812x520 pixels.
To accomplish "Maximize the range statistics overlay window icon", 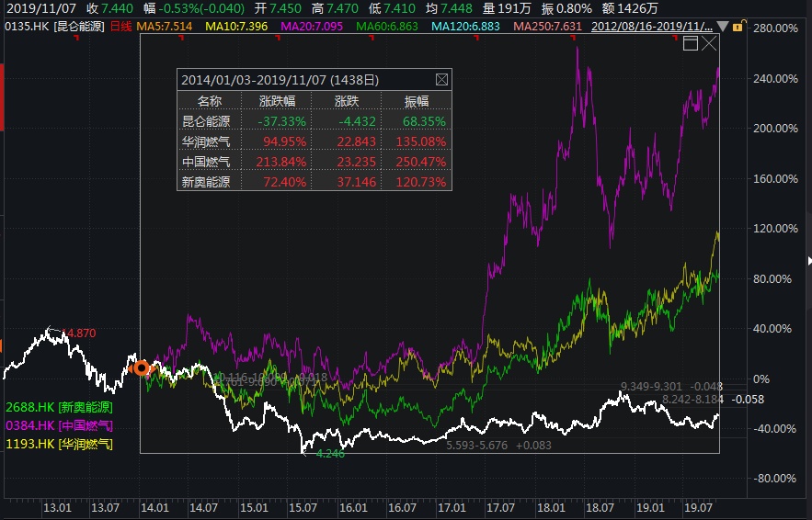I will pos(691,43).
